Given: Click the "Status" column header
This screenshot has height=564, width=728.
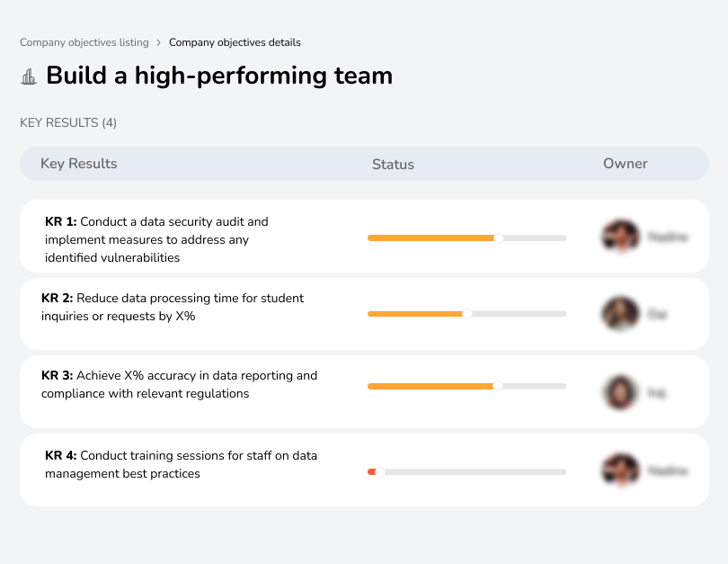Looking at the screenshot, I should [x=393, y=165].
